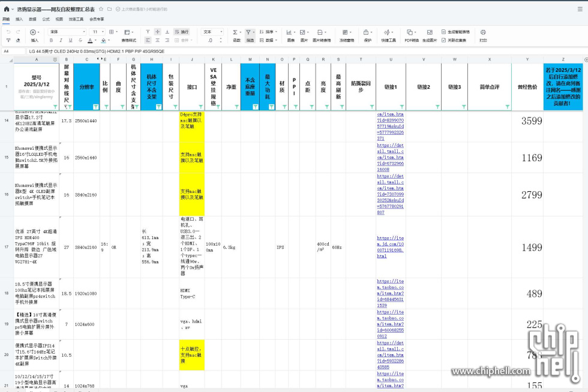
Task: Switch to the 数据 ribbon tab
Action: pyautogui.click(x=32, y=19)
